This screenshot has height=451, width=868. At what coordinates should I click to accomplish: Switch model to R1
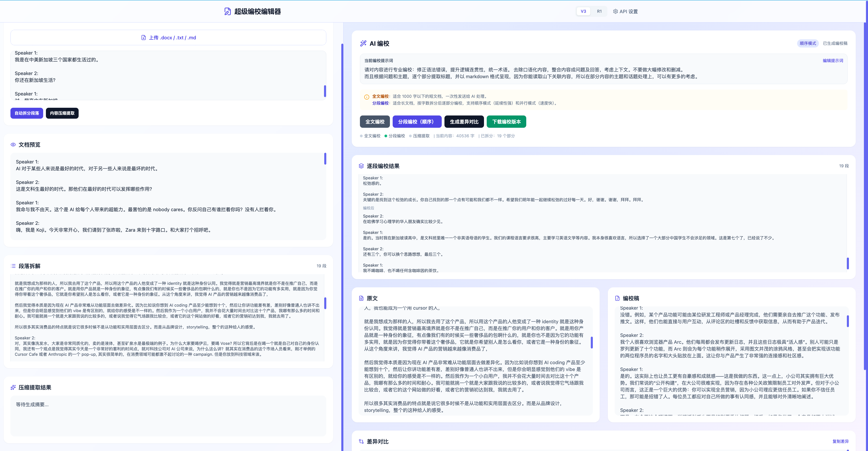(599, 11)
